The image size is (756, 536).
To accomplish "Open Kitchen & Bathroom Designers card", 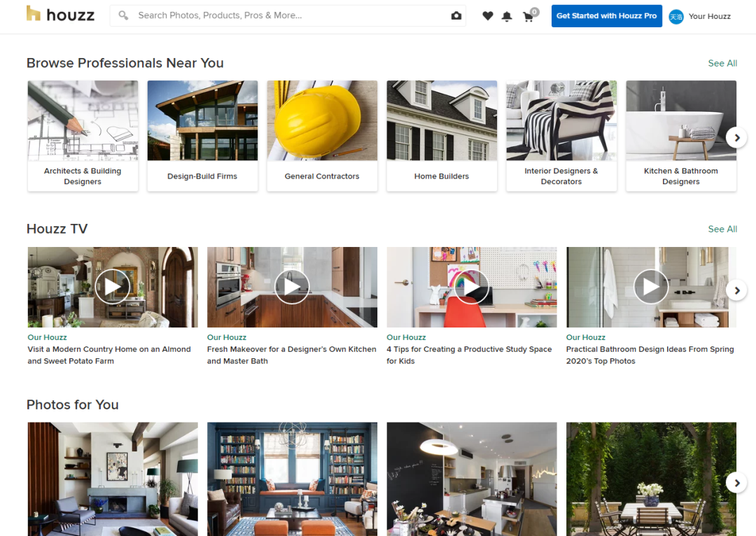I will (x=681, y=136).
